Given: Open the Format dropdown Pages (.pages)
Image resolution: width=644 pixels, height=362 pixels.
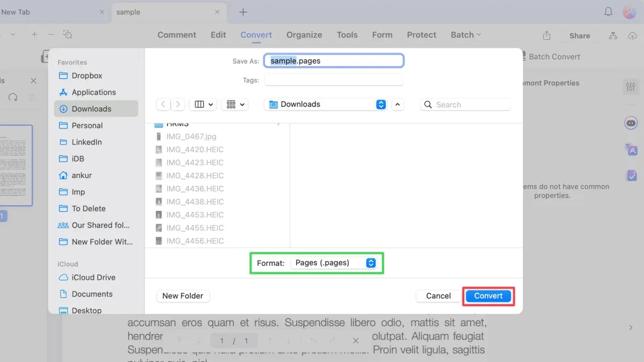Looking at the screenshot, I should [334, 263].
